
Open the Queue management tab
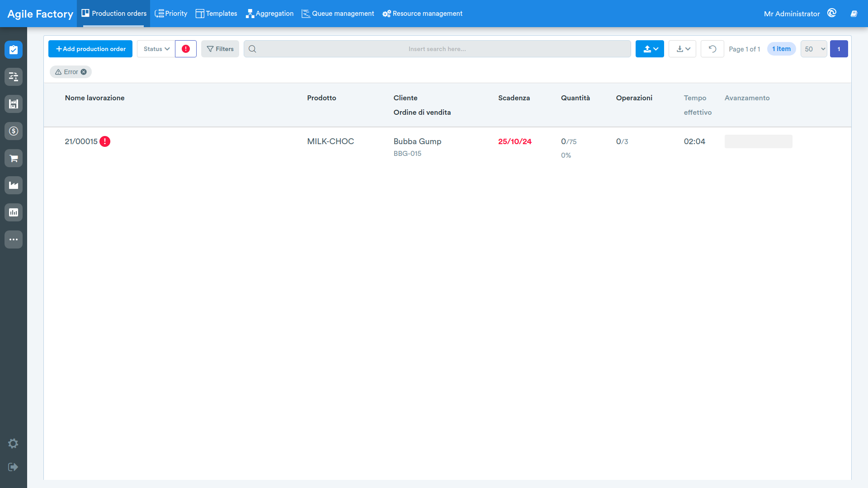click(x=338, y=14)
